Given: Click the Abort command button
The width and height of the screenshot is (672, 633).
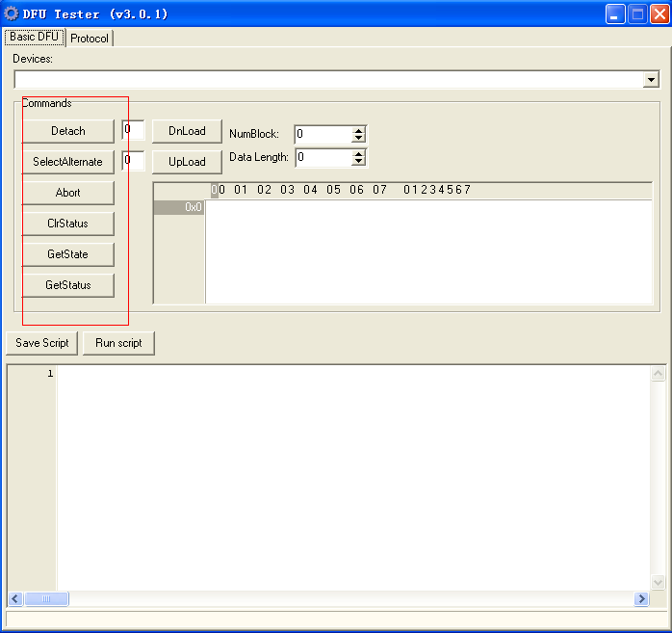Looking at the screenshot, I should [x=68, y=193].
